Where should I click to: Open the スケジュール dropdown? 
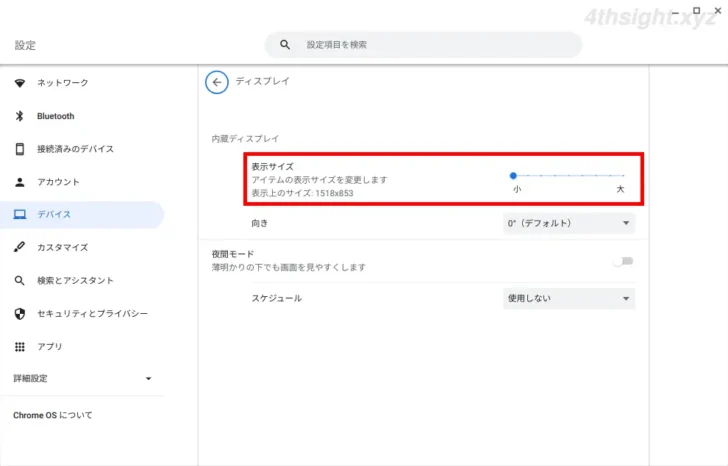pyautogui.click(x=569, y=298)
